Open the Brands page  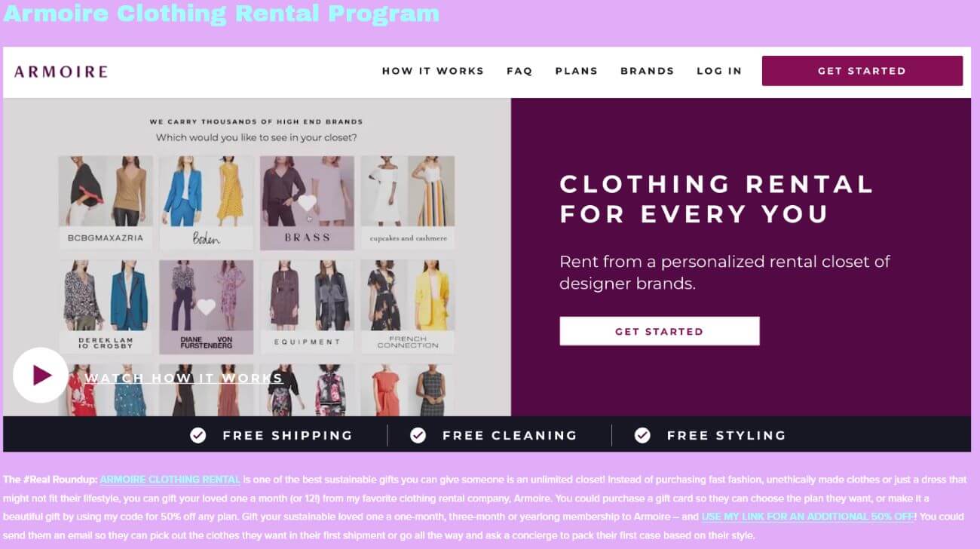pos(647,71)
